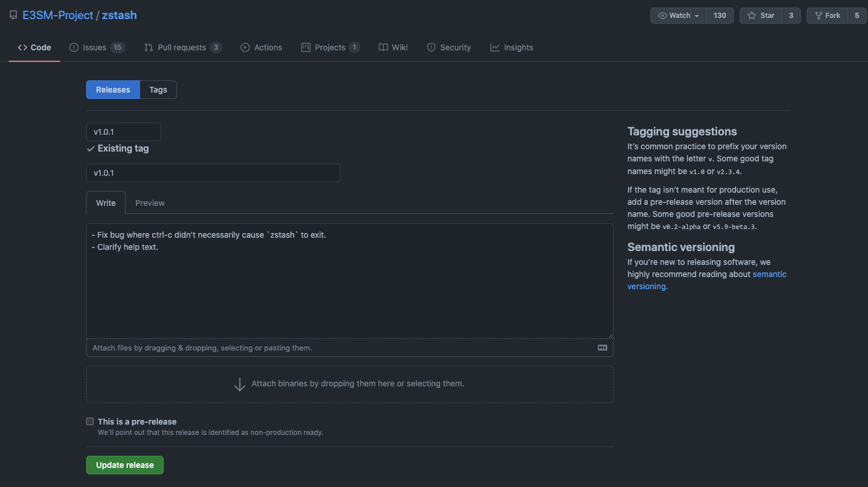Select the Write tab
Viewport: 868px width, 487px height.
click(106, 203)
